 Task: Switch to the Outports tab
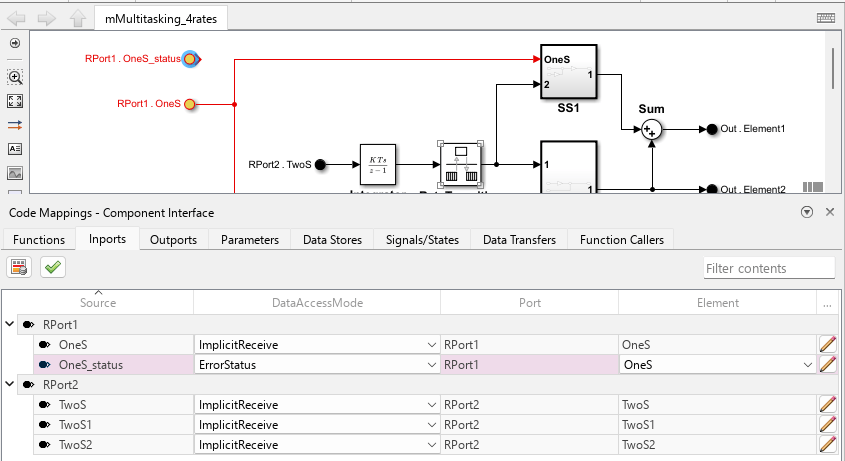(x=173, y=239)
